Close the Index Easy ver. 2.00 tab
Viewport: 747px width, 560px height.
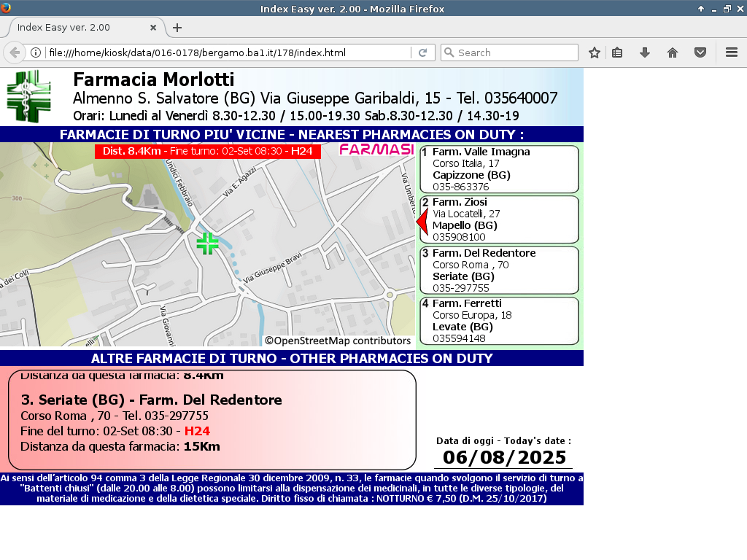pyautogui.click(x=153, y=28)
